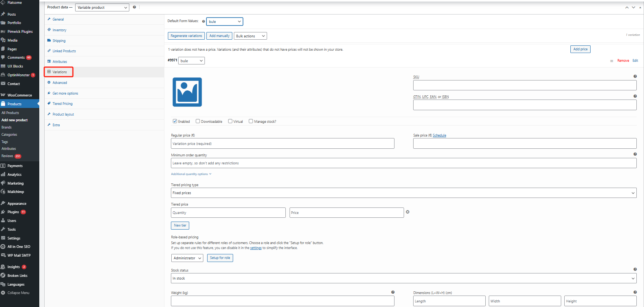Uncheck the Enabled checkbox

(x=175, y=121)
